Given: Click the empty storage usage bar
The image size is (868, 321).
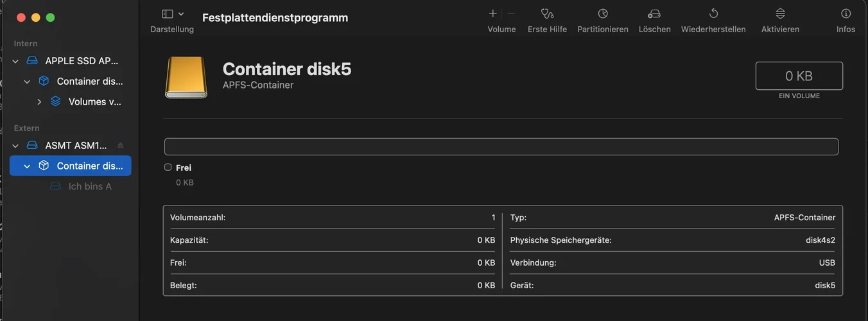Looking at the screenshot, I should (x=501, y=146).
